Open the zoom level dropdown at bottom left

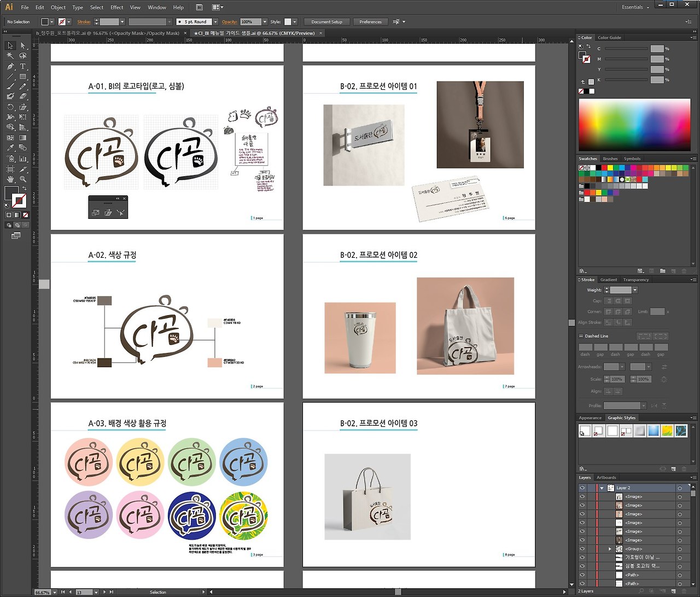pyautogui.click(x=55, y=592)
